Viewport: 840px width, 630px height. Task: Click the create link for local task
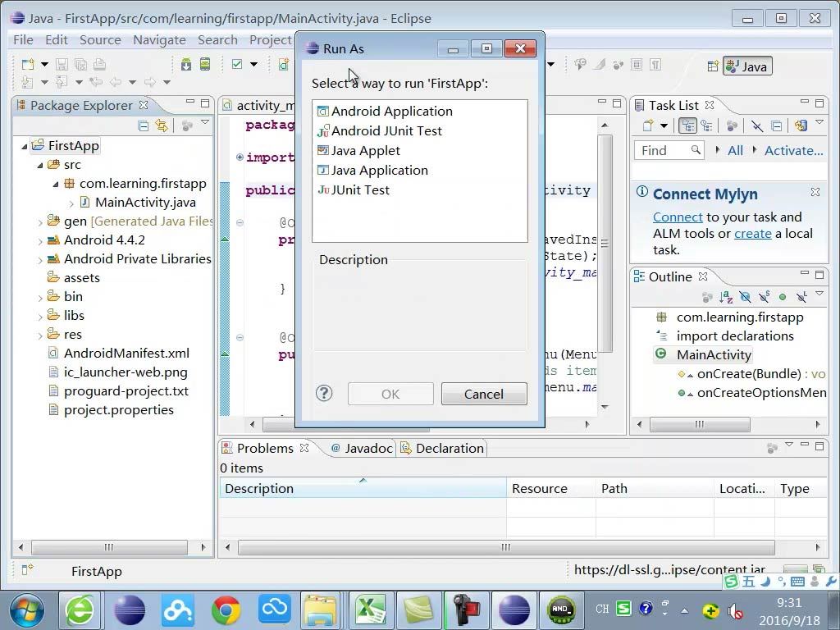click(x=753, y=234)
